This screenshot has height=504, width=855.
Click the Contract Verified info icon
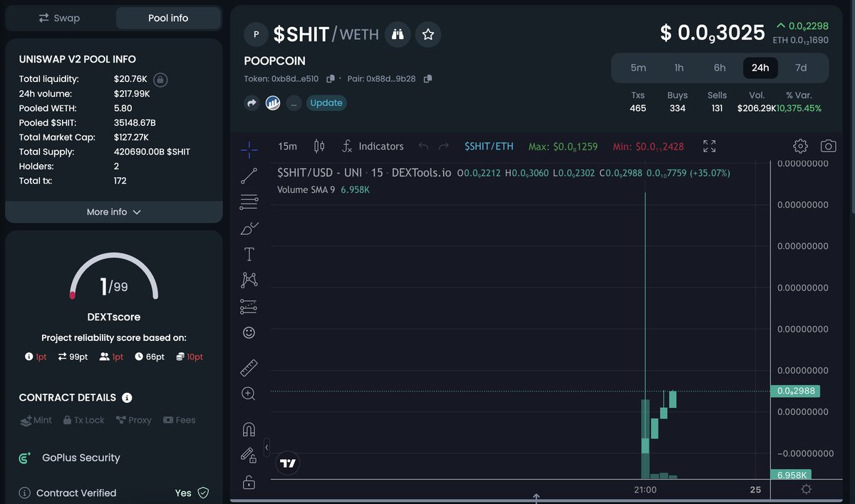(x=24, y=493)
